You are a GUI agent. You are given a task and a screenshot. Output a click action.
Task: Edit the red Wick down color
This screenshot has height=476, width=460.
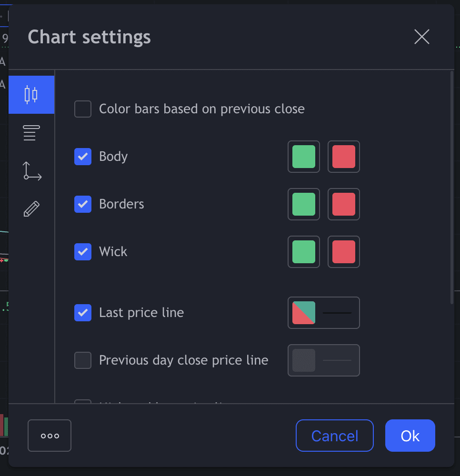tap(344, 252)
